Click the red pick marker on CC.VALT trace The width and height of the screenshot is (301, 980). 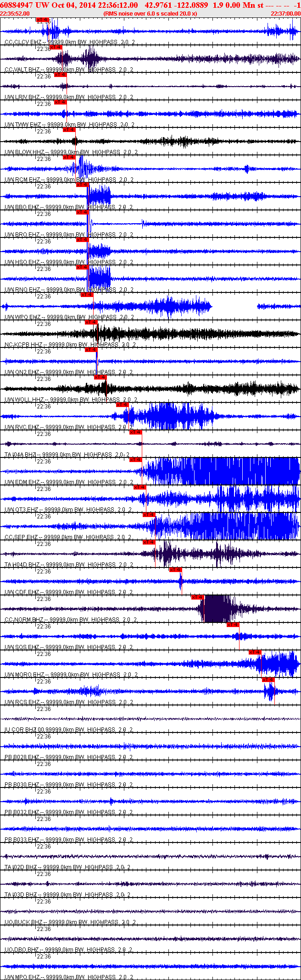pos(56,47)
